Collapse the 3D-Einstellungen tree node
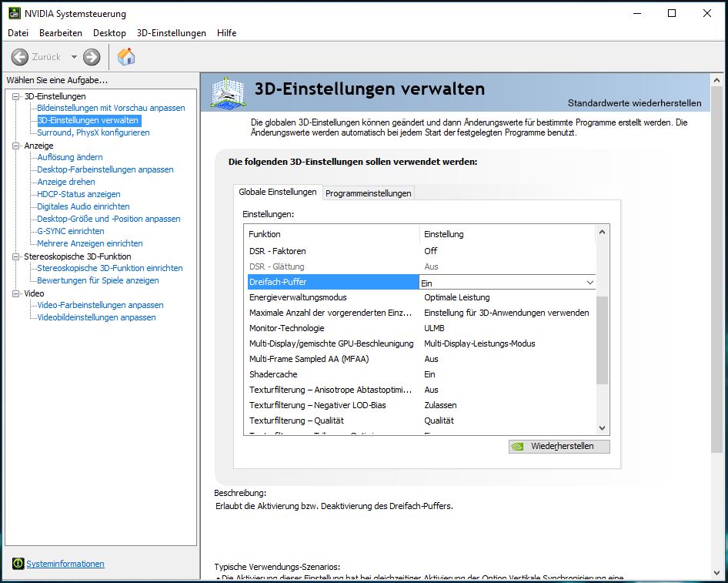The height and width of the screenshot is (583, 728). click(16, 96)
